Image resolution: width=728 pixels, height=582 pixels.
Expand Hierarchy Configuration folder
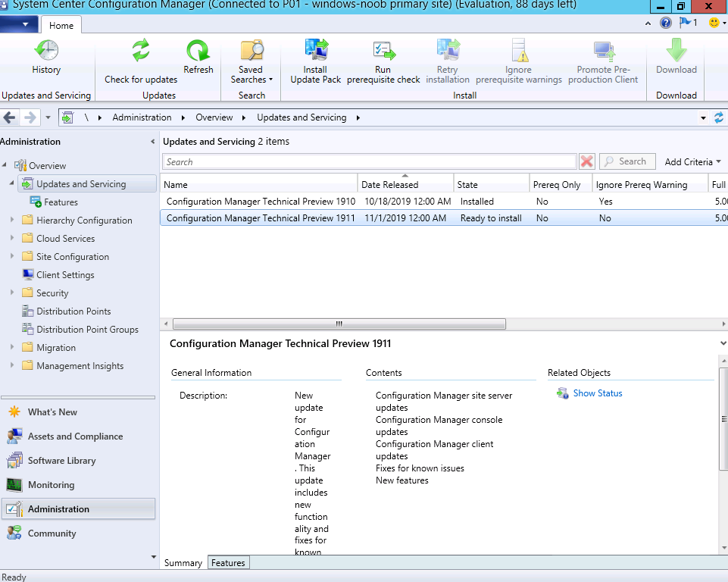pos(12,219)
